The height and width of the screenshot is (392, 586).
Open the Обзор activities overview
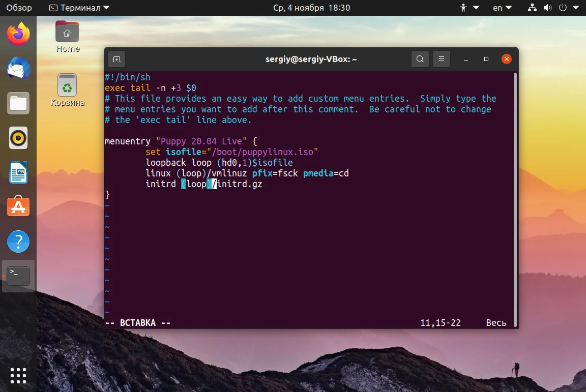19,8
